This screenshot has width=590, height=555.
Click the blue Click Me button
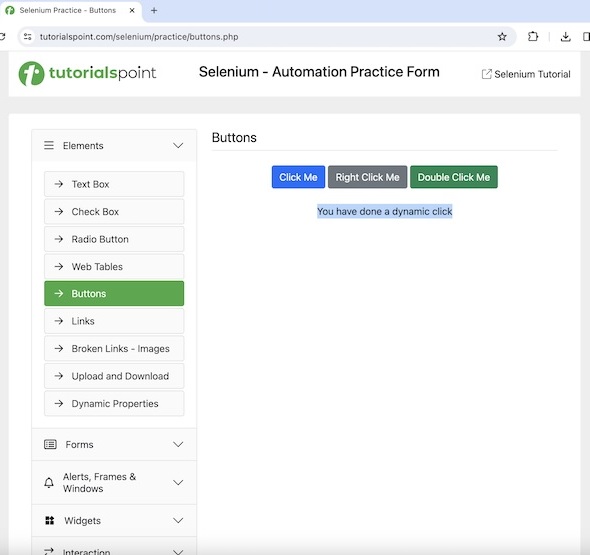pyautogui.click(x=298, y=177)
